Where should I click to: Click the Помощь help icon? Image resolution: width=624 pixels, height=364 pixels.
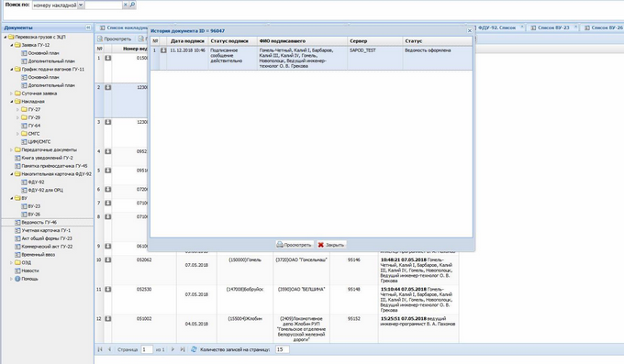(17, 279)
